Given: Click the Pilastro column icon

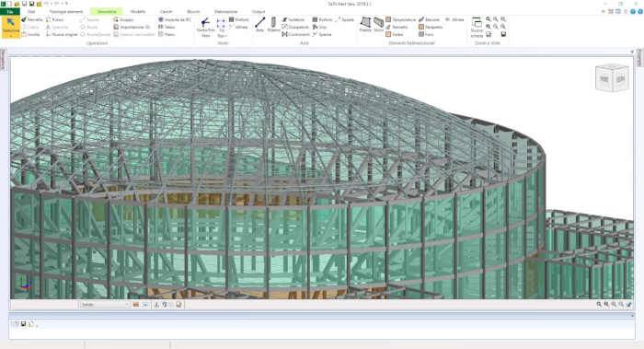Looking at the screenshot, I should pyautogui.click(x=273, y=25).
